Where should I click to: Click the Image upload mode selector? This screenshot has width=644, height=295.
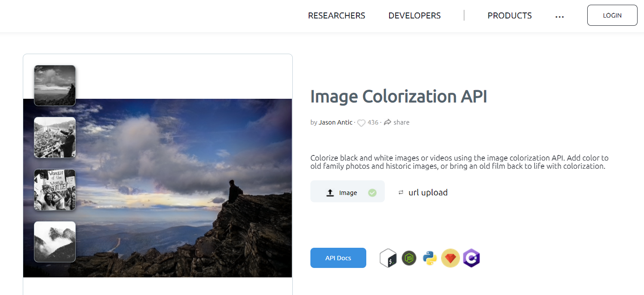[x=347, y=192]
